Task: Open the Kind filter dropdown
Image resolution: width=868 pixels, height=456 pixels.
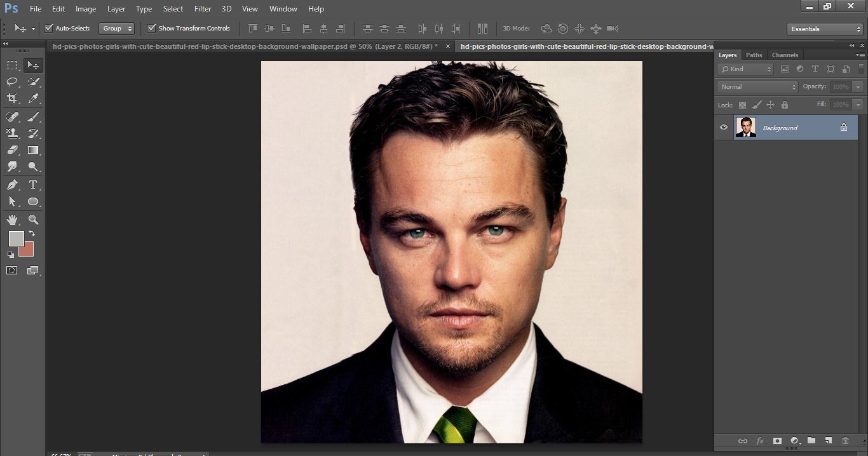Action: coord(745,69)
